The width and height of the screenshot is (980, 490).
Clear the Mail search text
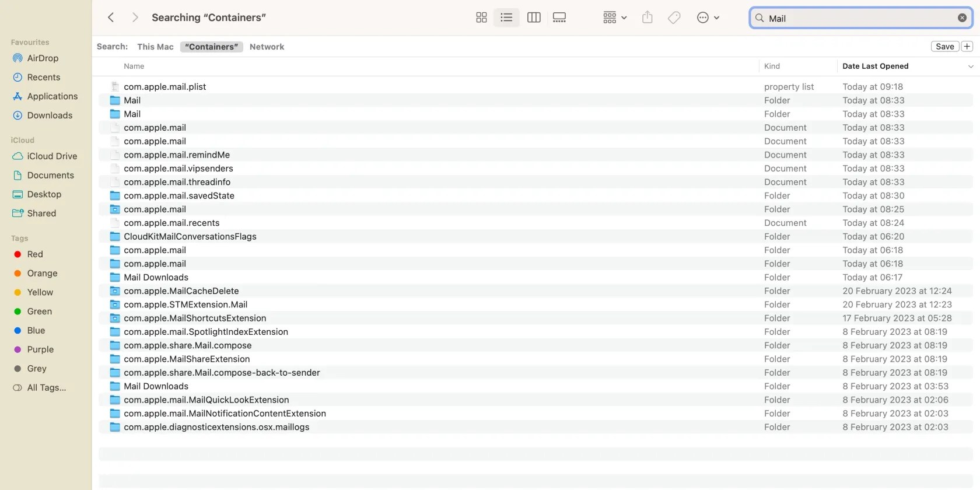962,18
